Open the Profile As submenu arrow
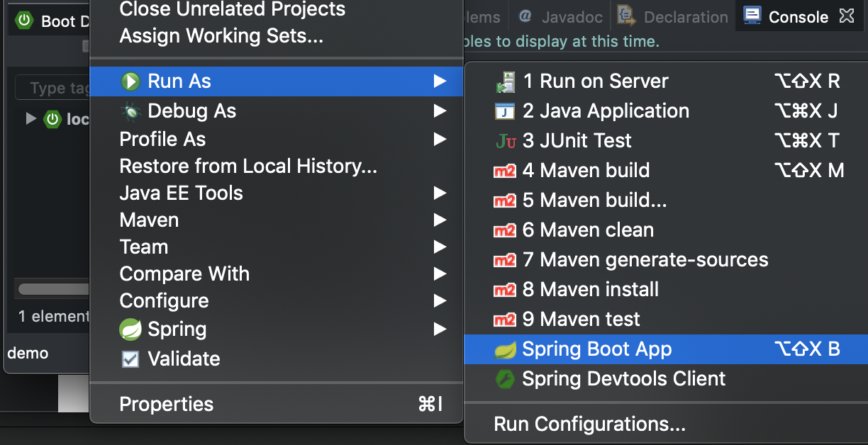 440,140
